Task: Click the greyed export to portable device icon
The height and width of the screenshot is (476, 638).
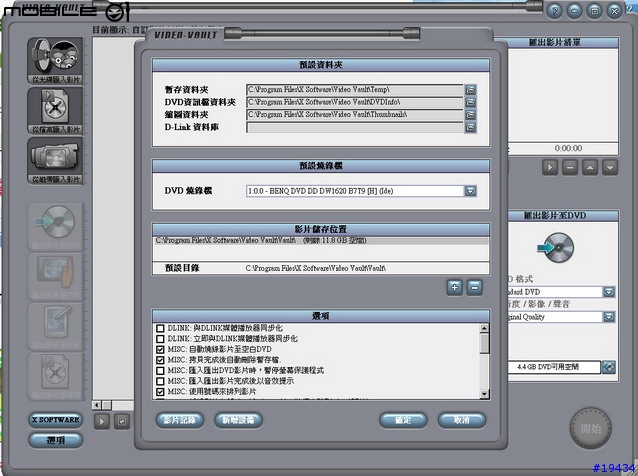Action: [55, 277]
